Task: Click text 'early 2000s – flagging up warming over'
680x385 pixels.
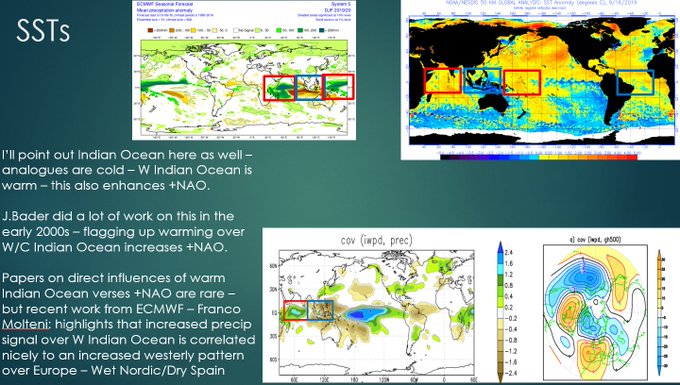Action: pos(123,232)
